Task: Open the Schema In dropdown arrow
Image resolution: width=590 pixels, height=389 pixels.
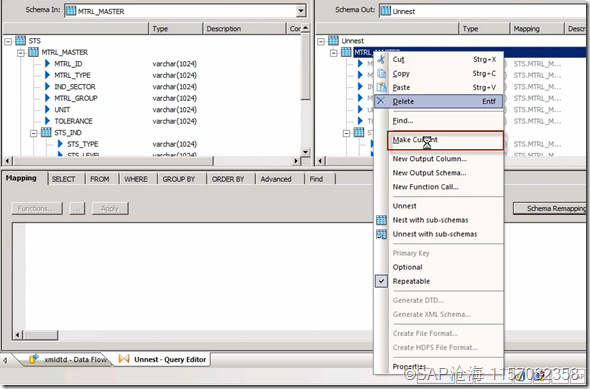Action: tap(301, 11)
